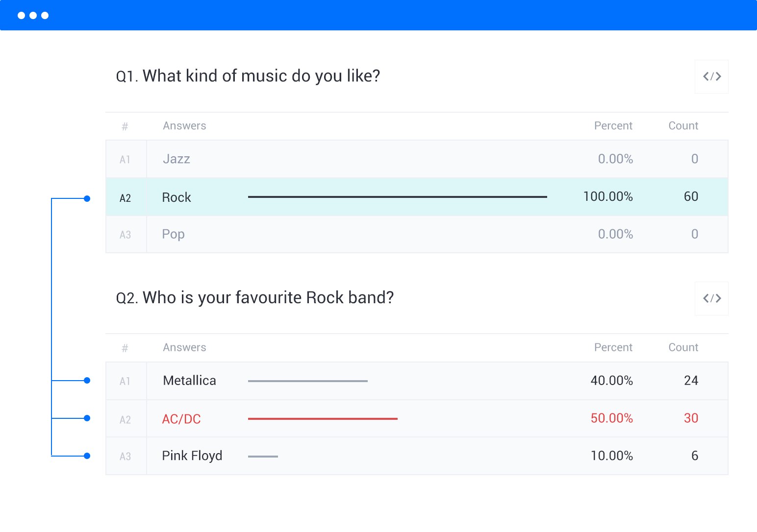Click the count value 30 for AC/DC
The height and width of the screenshot is (532, 757).
click(691, 418)
